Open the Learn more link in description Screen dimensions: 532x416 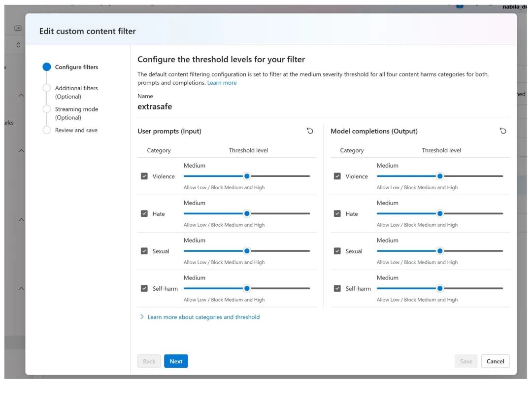222,82
